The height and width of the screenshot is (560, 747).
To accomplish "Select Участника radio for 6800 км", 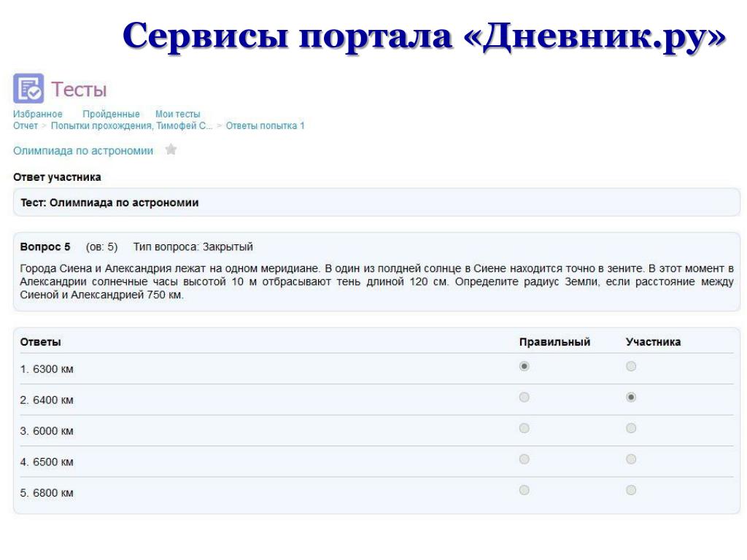I will click(631, 490).
